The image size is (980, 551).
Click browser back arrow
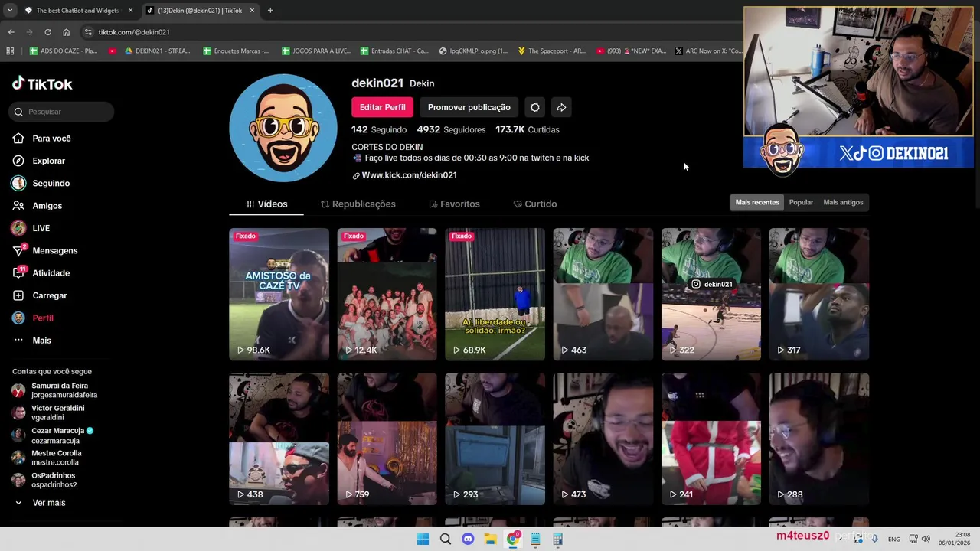tap(11, 32)
